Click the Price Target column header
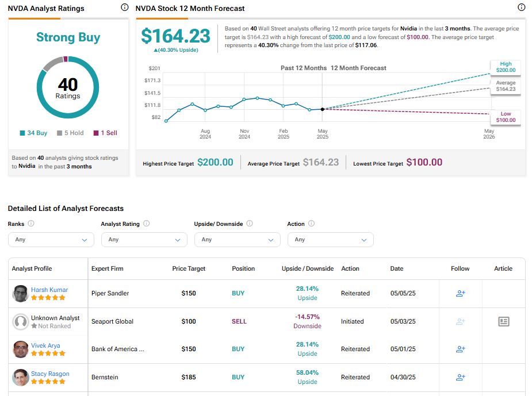This screenshot has height=396, width=532. click(189, 268)
